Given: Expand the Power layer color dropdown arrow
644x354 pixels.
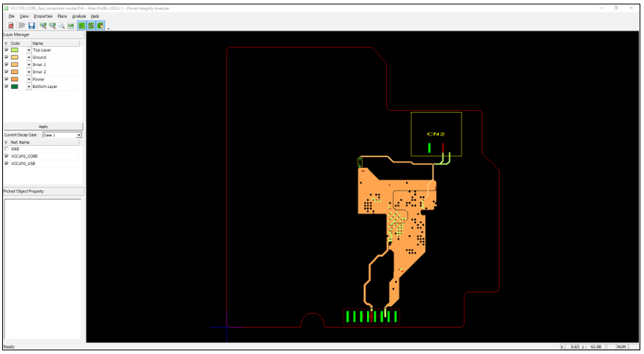Looking at the screenshot, I should pyautogui.click(x=29, y=79).
